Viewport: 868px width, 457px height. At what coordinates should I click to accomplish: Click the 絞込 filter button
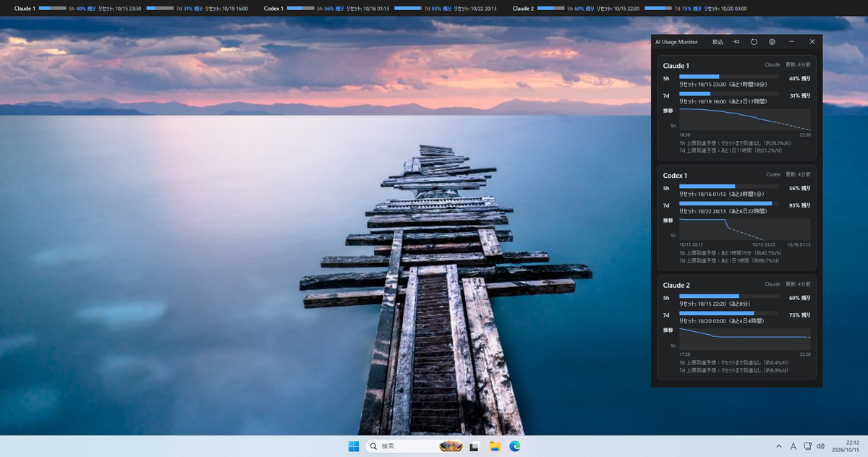[x=718, y=42]
